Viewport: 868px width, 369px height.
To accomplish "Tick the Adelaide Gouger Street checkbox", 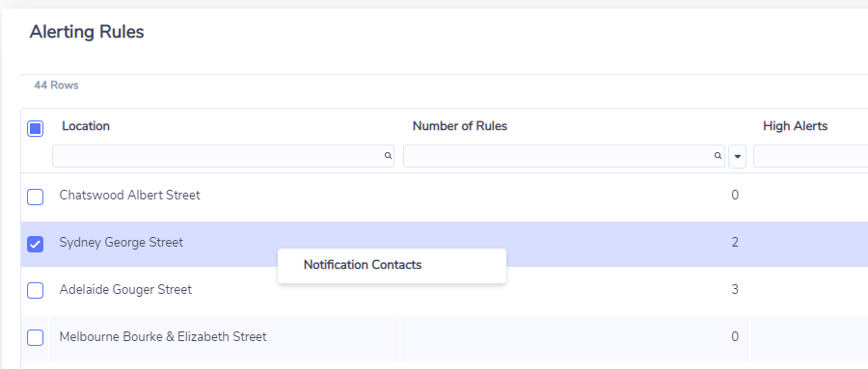I will click(36, 290).
